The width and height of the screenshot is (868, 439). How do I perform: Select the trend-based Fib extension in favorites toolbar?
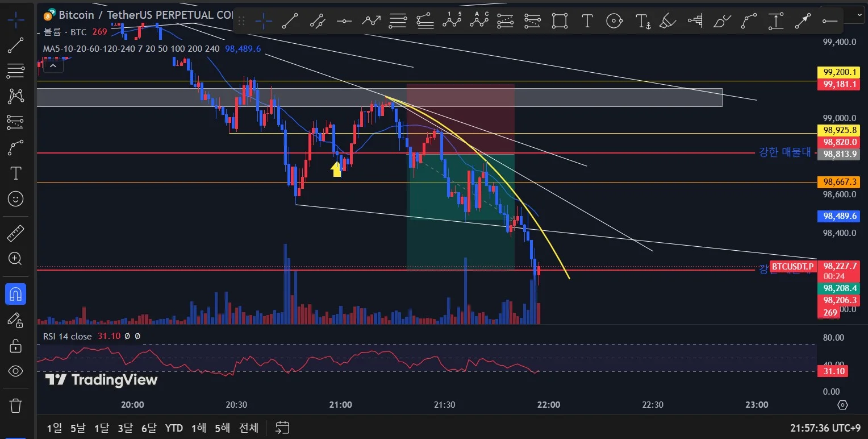click(425, 21)
